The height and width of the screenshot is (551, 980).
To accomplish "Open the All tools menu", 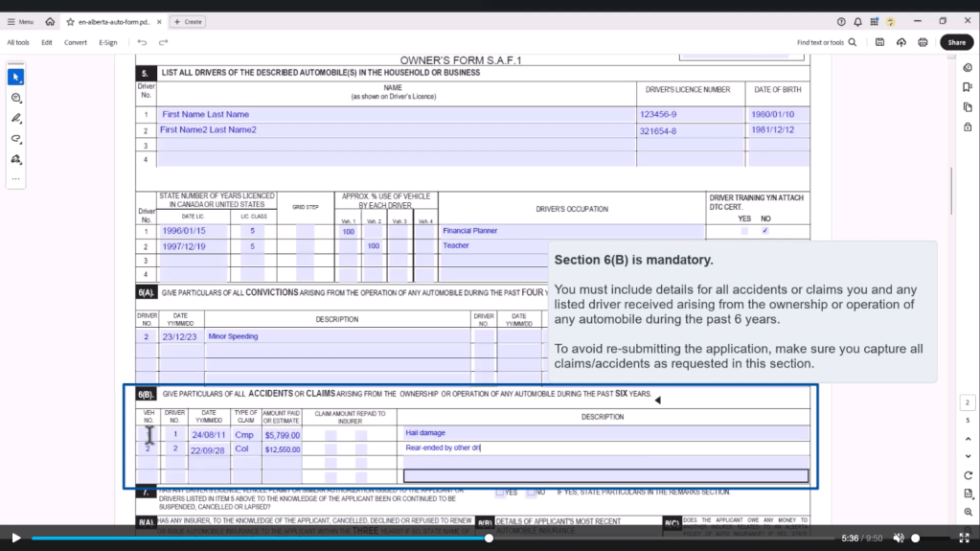I will click(x=18, y=42).
